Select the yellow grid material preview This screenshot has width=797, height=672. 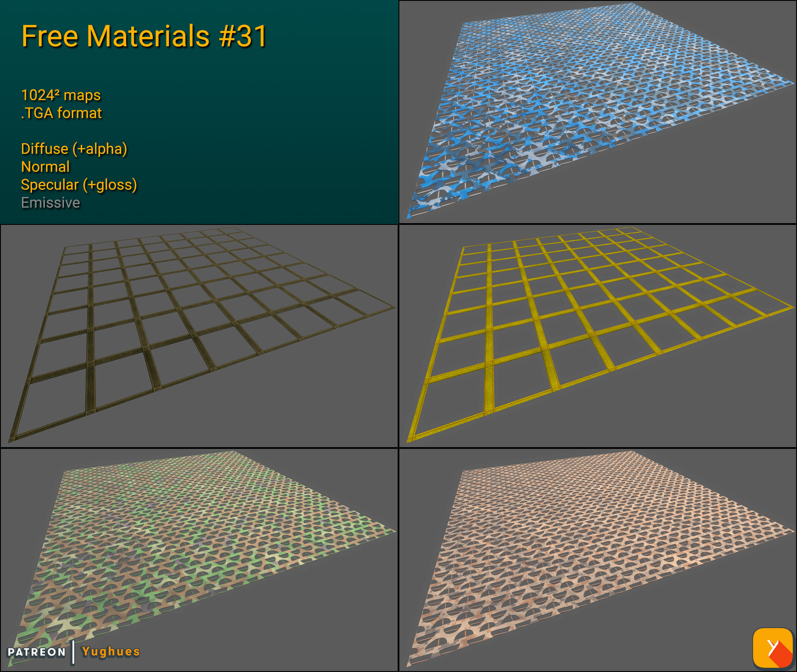pos(598,336)
